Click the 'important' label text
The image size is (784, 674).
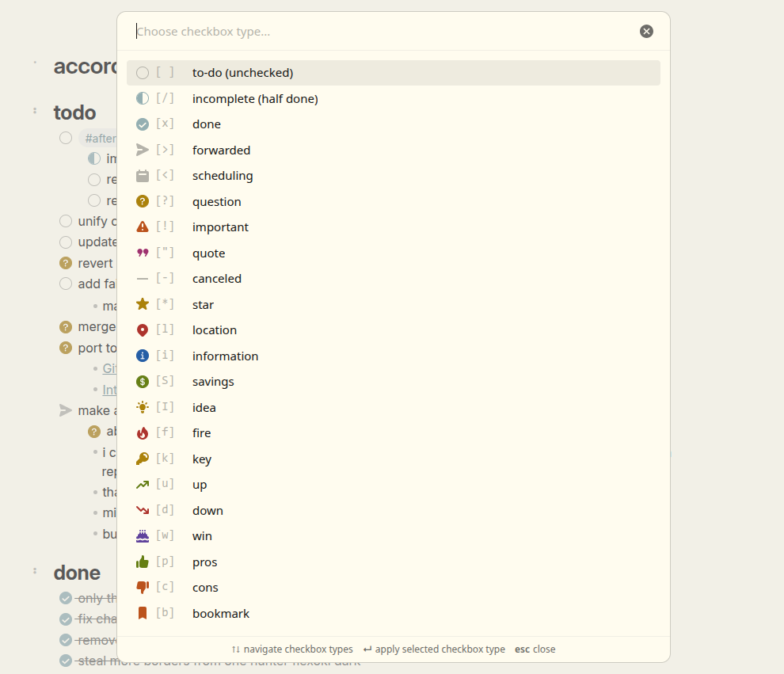(x=220, y=227)
